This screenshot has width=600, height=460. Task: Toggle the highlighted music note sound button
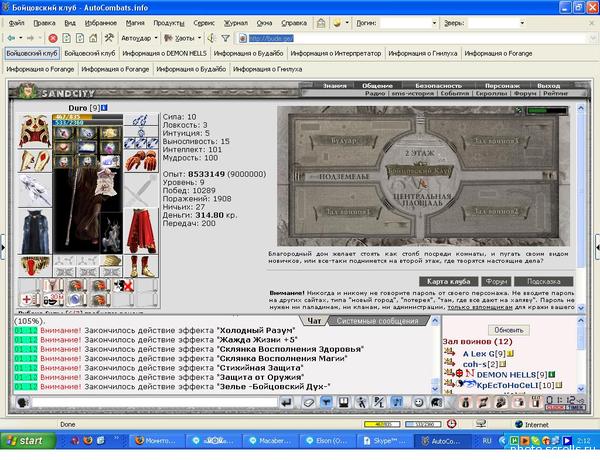point(398,402)
